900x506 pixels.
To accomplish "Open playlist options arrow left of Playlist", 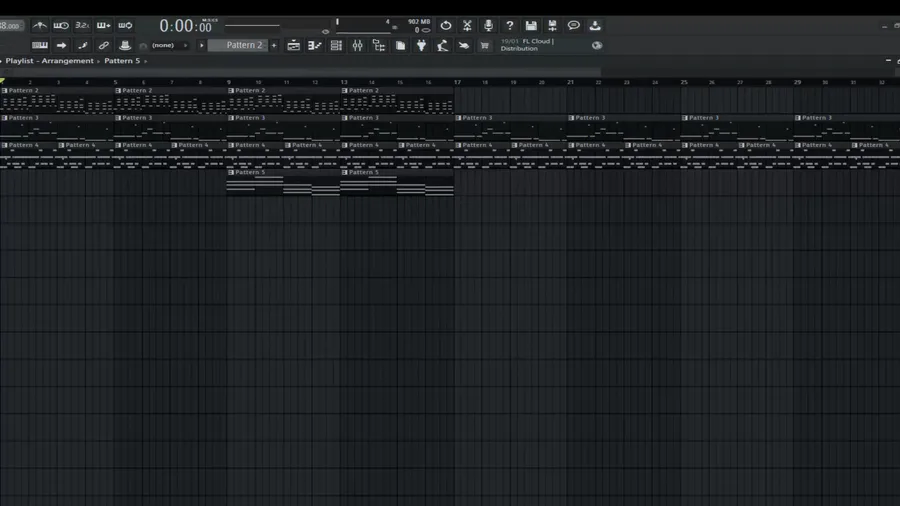I will point(2,61).
